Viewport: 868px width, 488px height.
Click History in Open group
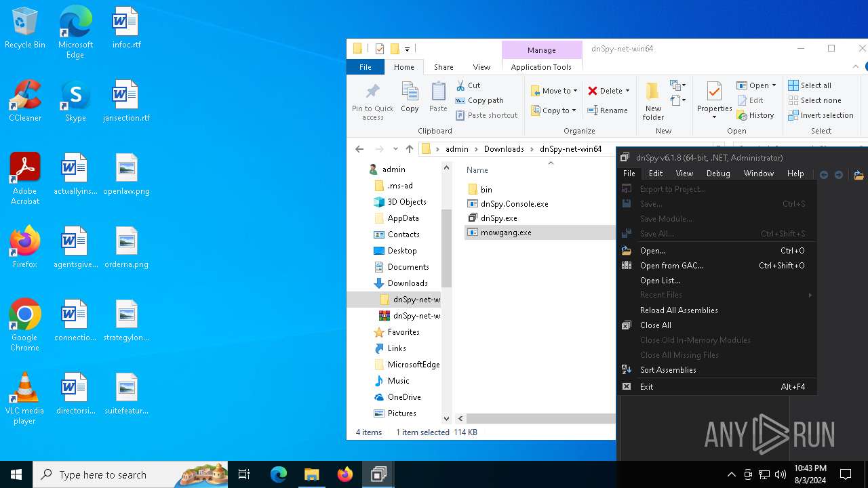[755, 115]
